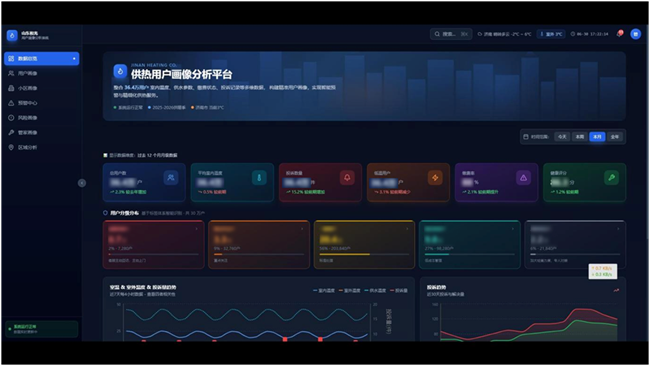The height and width of the screenshot is (366, 650).
Task: Click the map pin icon for 区域分析
Action: (11, 147)
